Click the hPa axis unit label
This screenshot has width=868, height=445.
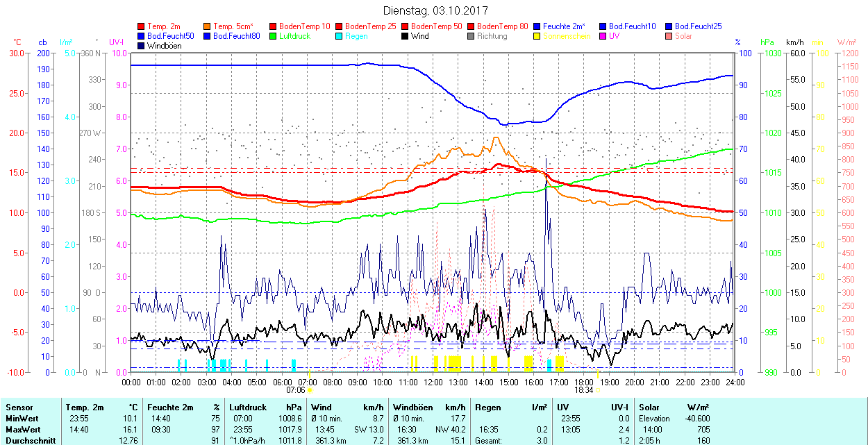click(x=767, y=42)
